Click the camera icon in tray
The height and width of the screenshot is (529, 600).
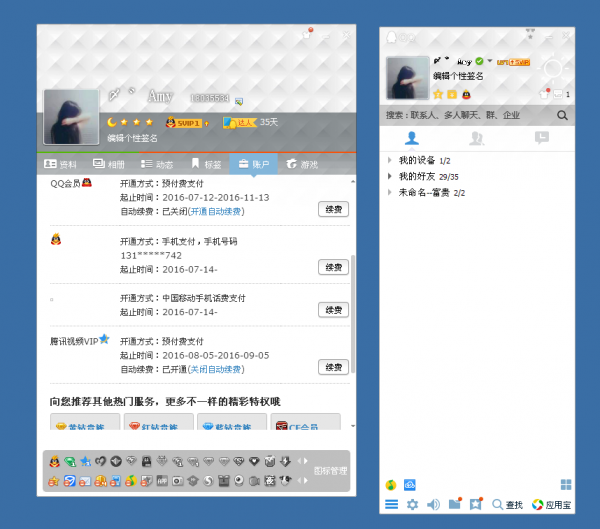177,481
